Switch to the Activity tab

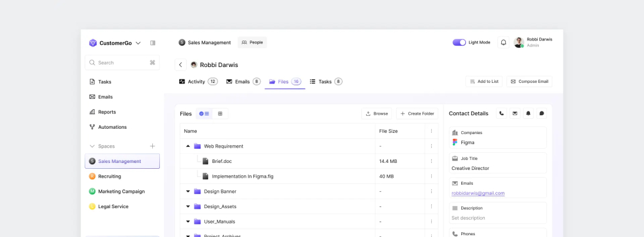[197, 82]
